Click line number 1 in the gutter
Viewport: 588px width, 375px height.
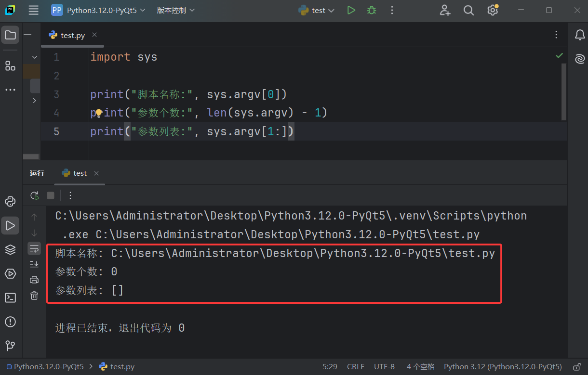coord(56,57)
